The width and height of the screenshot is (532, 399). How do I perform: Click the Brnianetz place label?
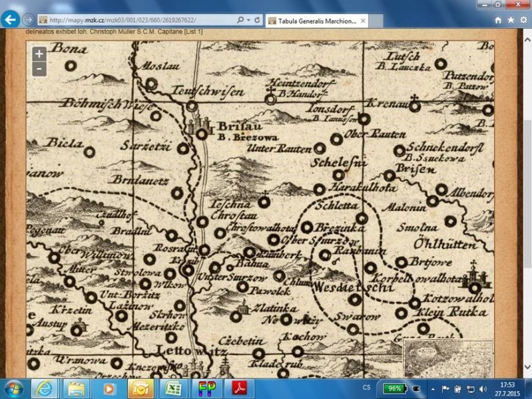[140, 180]
